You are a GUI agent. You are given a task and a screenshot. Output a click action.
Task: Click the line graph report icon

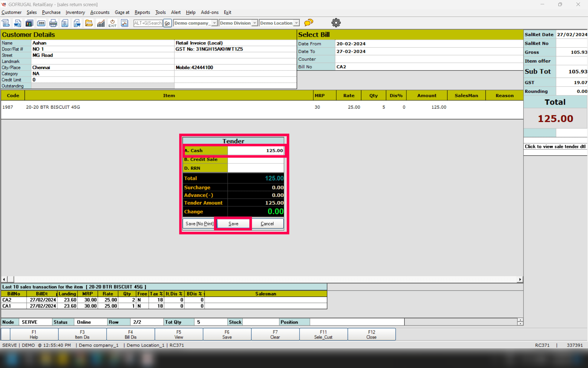coord(124,23)
